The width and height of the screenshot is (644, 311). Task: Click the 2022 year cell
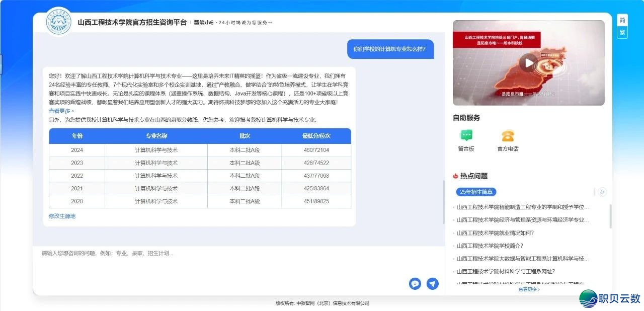(x=77, y=176)
